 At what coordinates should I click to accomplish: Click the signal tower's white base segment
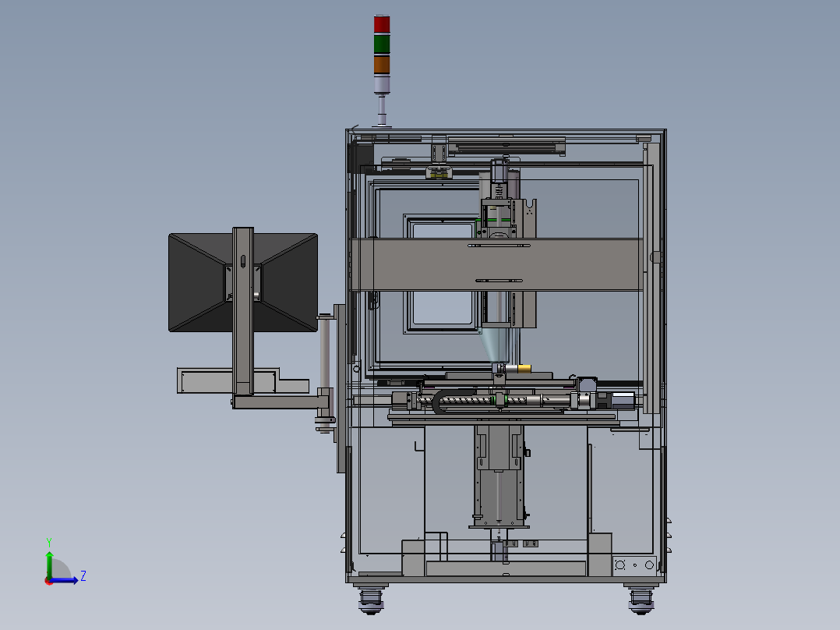(x=382, y=84)
